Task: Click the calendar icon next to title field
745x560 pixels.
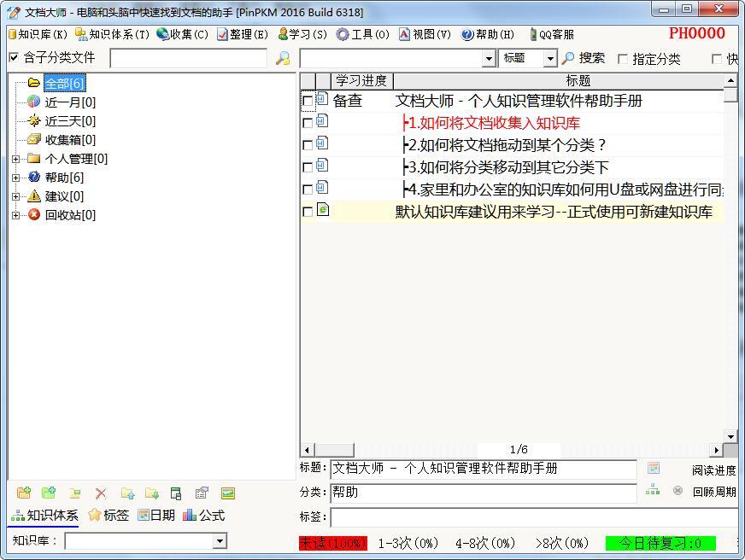Action: coord(654,468)
